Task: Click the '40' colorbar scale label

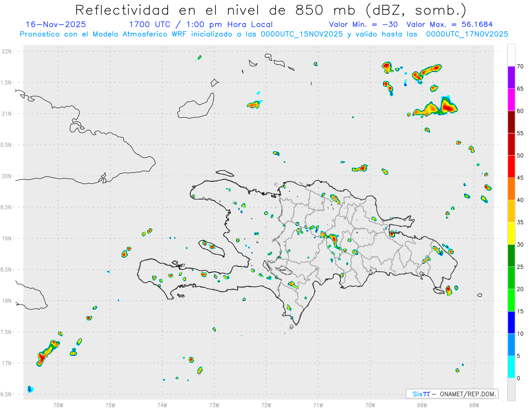Action: pyautogui.click(x=521, y=200)
